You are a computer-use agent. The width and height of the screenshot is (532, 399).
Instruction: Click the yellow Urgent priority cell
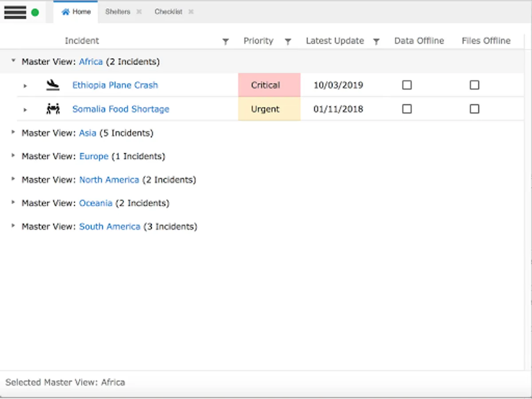point(269,109)
